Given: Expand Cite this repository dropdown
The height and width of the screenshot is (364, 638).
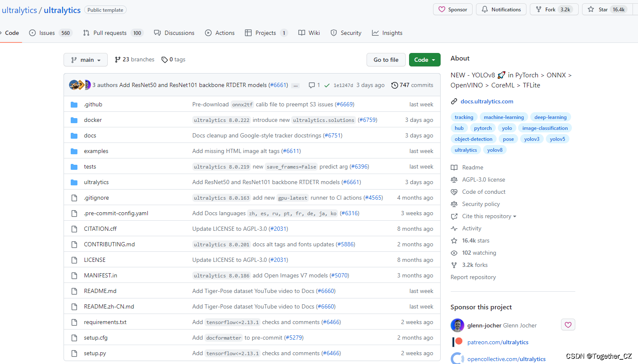Looking at the screenshot, I should 489,216.
